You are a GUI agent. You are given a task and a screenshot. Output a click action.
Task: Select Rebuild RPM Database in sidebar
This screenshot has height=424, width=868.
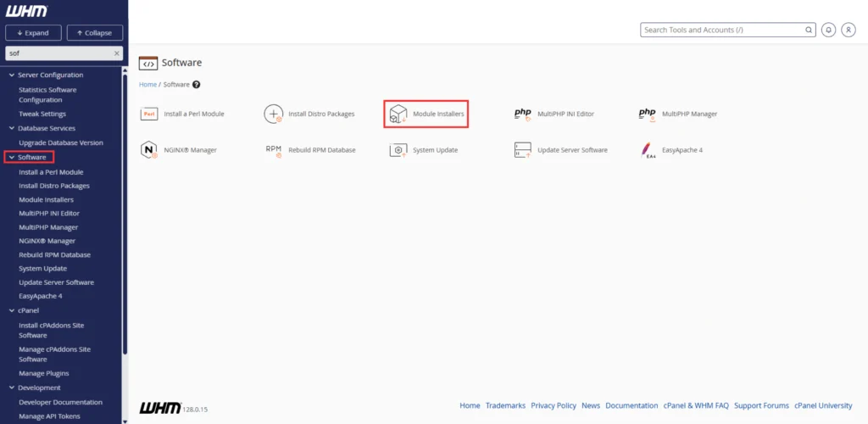tap(55, 255)
